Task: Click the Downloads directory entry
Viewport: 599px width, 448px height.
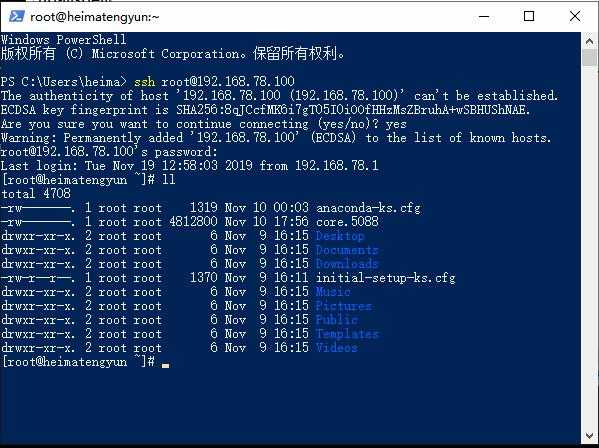Action: tap(347, 264)
